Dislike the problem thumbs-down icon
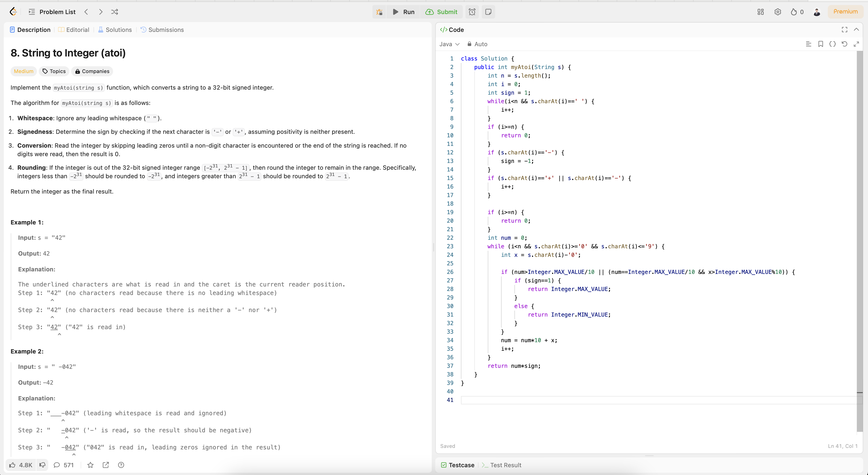 click(42, 465)
